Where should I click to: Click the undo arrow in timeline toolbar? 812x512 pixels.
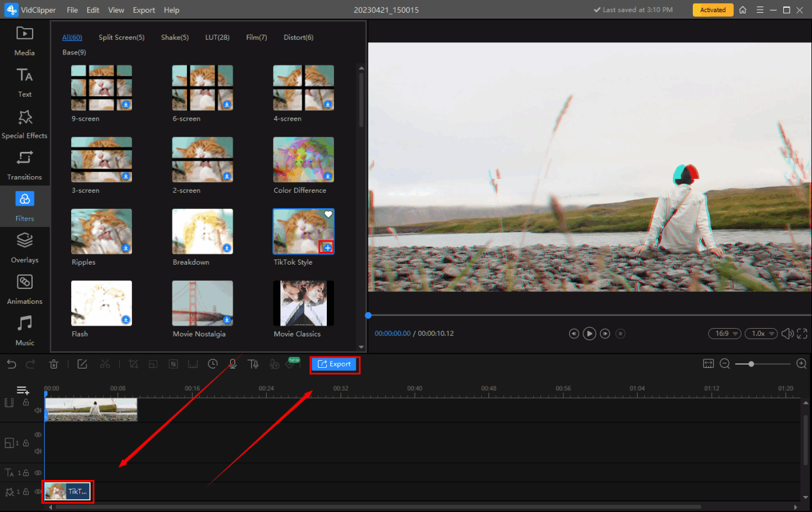coord(12,364)
